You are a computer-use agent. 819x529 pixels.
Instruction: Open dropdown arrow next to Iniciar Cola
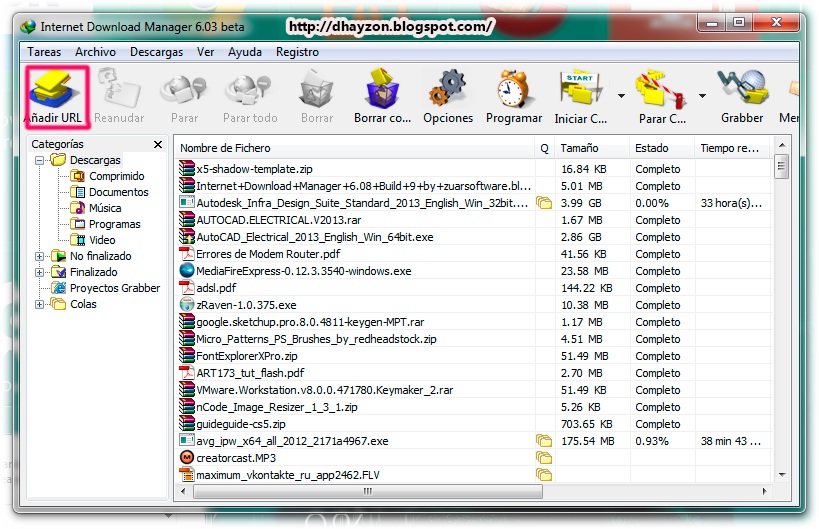(621, 96)
